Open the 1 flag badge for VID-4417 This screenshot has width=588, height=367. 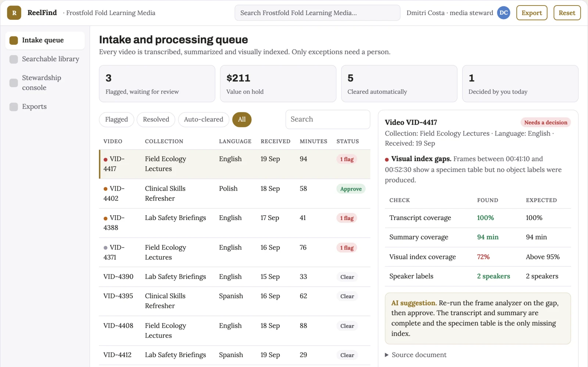pyautogui.click(x=347, y=159)
